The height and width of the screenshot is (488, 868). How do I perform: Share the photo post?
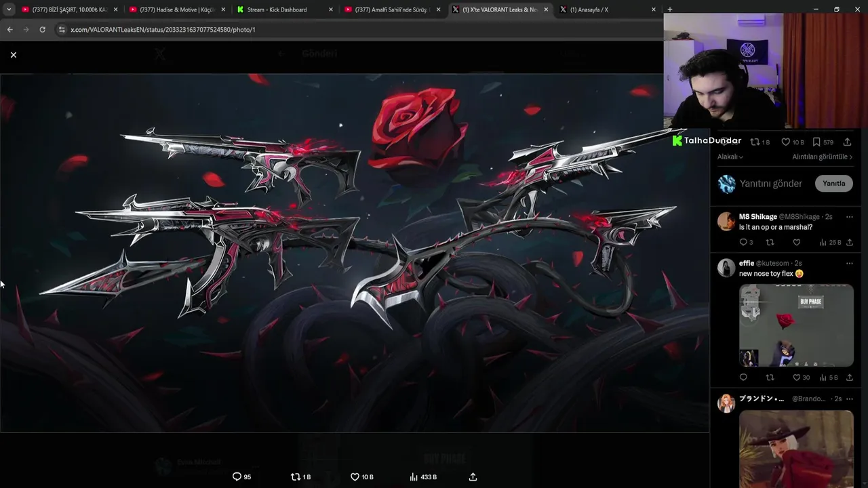pos(473,477)
